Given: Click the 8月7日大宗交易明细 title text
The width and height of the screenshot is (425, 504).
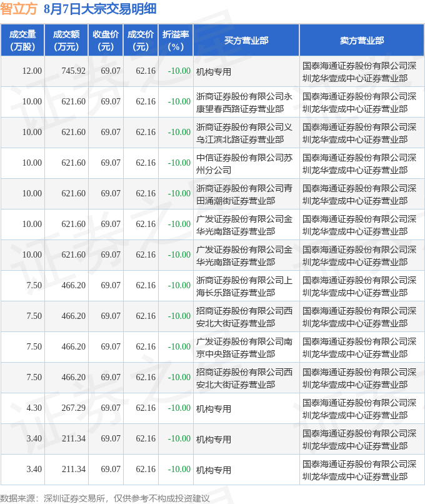Looking at the screenshot, I should (100, 9).
